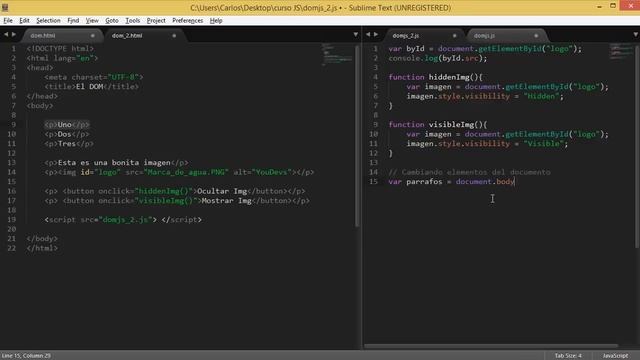Click left pane vertical scrollbar

click(x=357, y=136)
